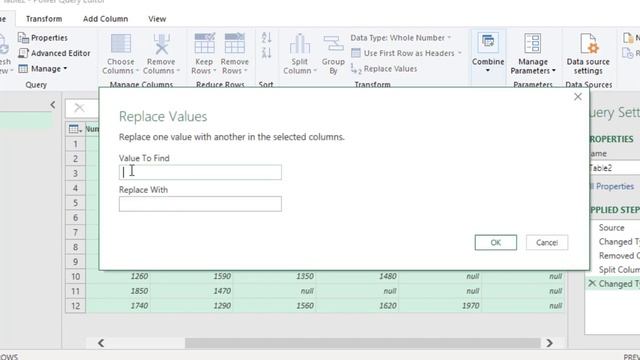640x360 pixels.
Task: Open Data source settings
Action: tap(588, 53)
